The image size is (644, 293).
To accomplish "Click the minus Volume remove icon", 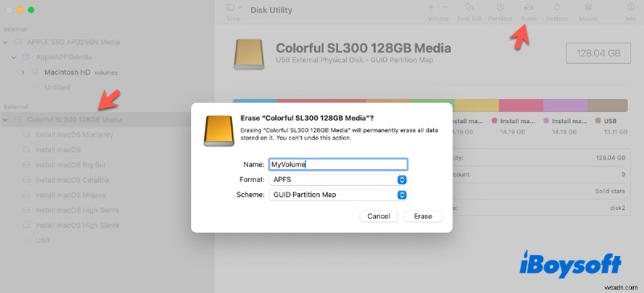I will tap(444, 7).
